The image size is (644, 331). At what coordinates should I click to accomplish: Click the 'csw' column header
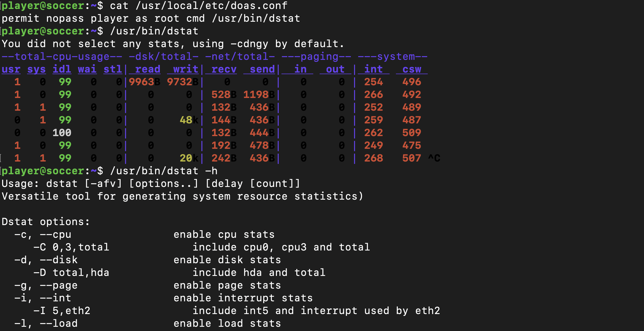click(x=412, y=69)
